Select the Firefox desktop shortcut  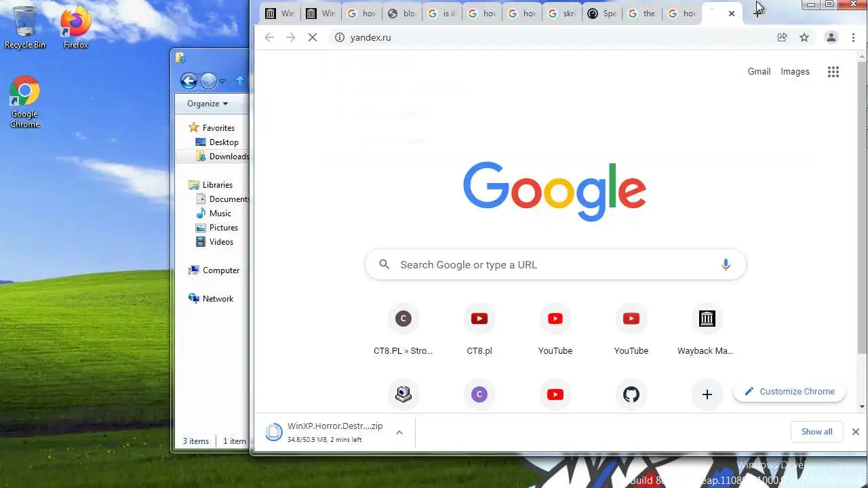75,28
